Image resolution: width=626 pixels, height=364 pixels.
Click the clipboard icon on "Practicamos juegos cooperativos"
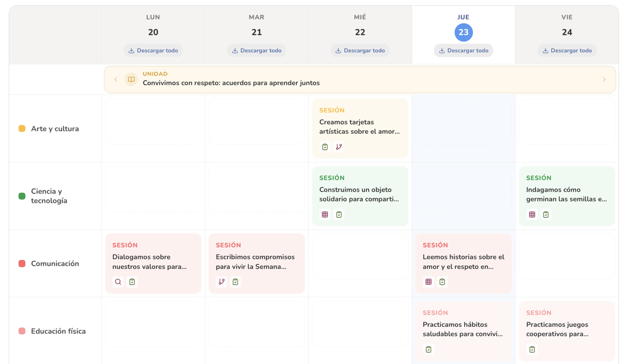pyautogui.click(x=532, y=350)
